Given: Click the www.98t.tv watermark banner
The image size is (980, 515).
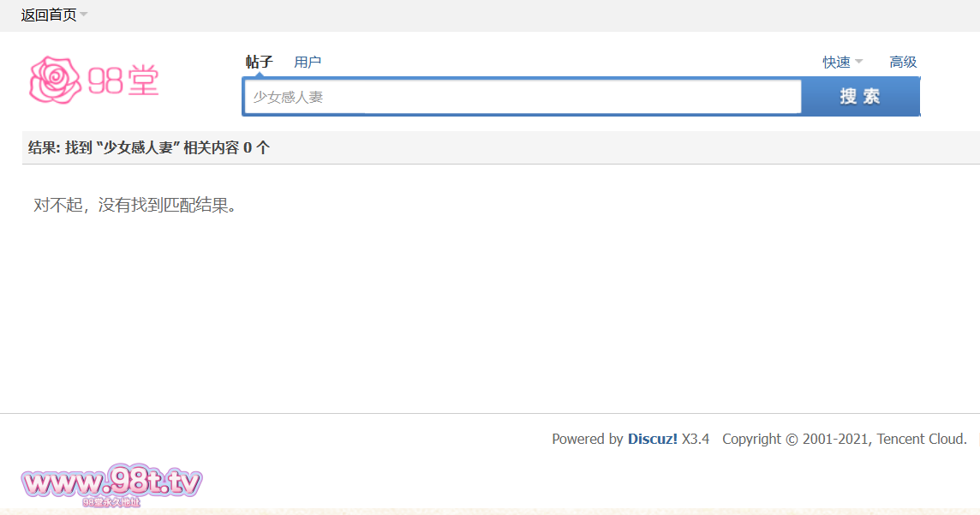Looking at the screenshot, I should (x=111, y=482).
